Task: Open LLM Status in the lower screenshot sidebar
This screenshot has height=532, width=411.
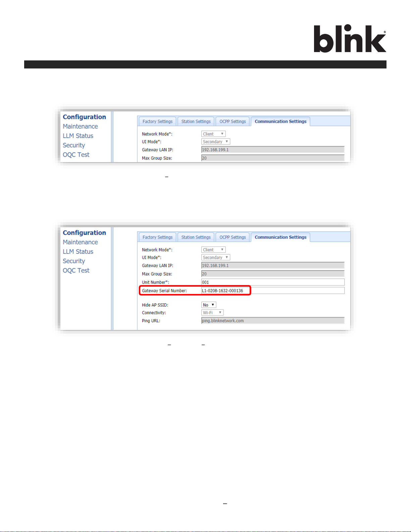Action: 78,251
